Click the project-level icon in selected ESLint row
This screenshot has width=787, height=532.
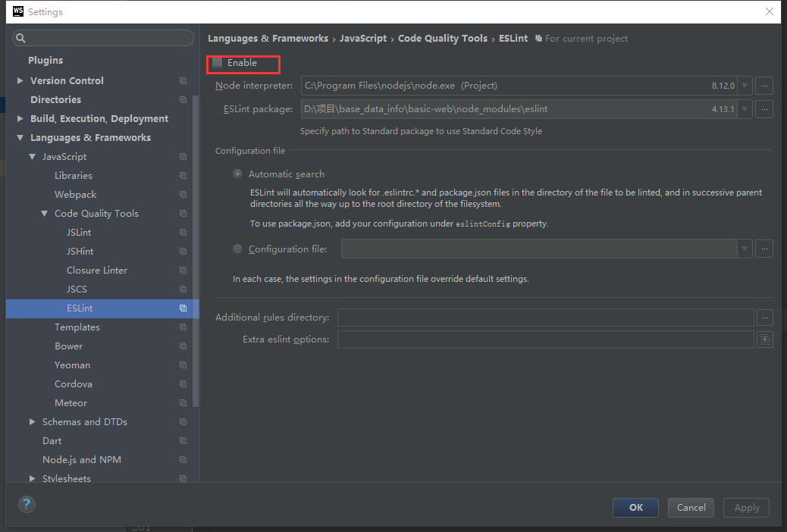click(x=183, y=308)
